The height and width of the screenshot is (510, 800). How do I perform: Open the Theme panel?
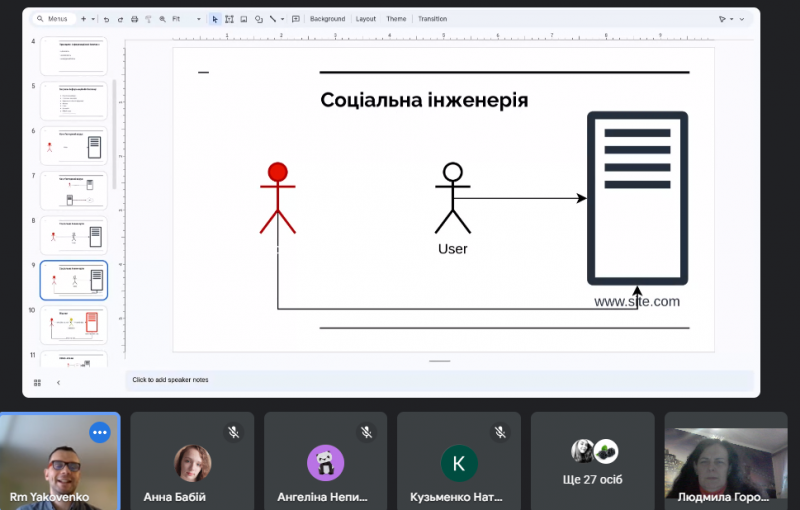(396, 19)
